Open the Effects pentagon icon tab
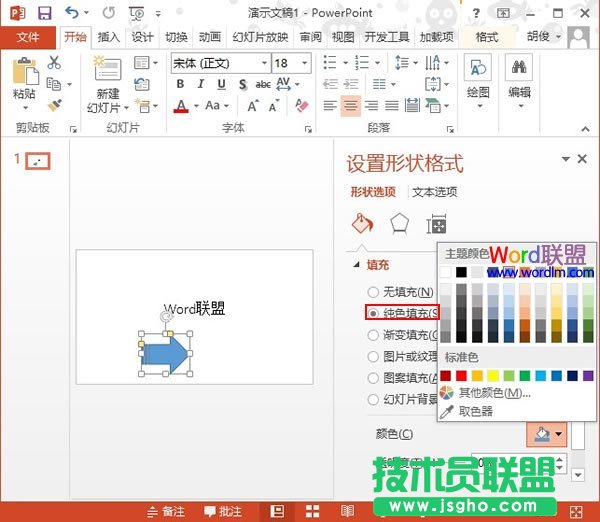 [x=399, y=224]
